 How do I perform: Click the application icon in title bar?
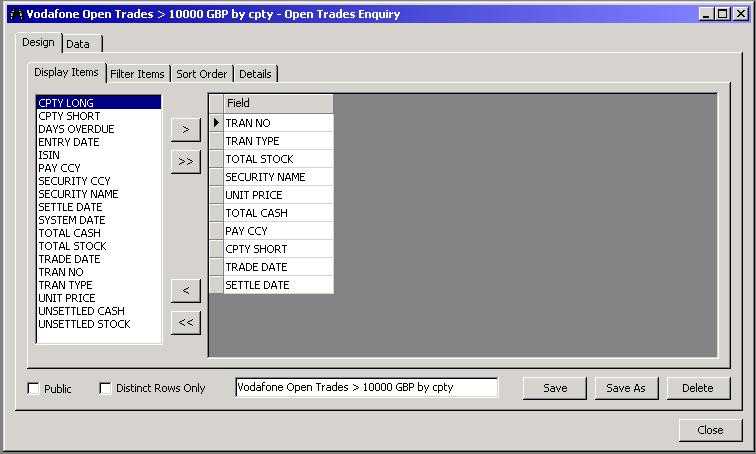[15, 14]
